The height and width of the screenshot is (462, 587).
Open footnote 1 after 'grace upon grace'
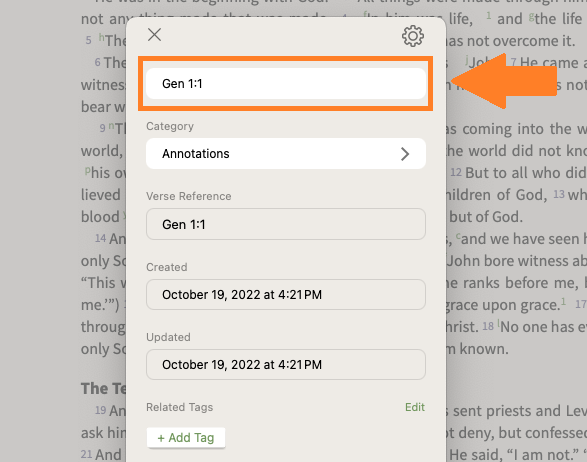point(563,301)
